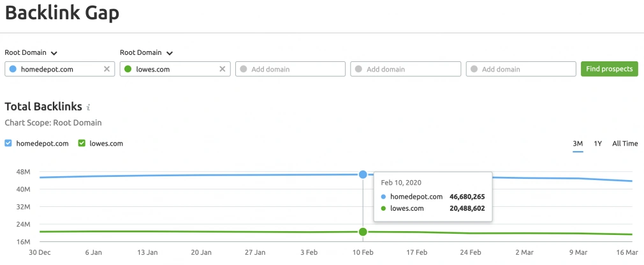This screenshot has height=265, width=644.
Task: Click the Total Backlinks info icon
Action: click(x=88, y=107)
